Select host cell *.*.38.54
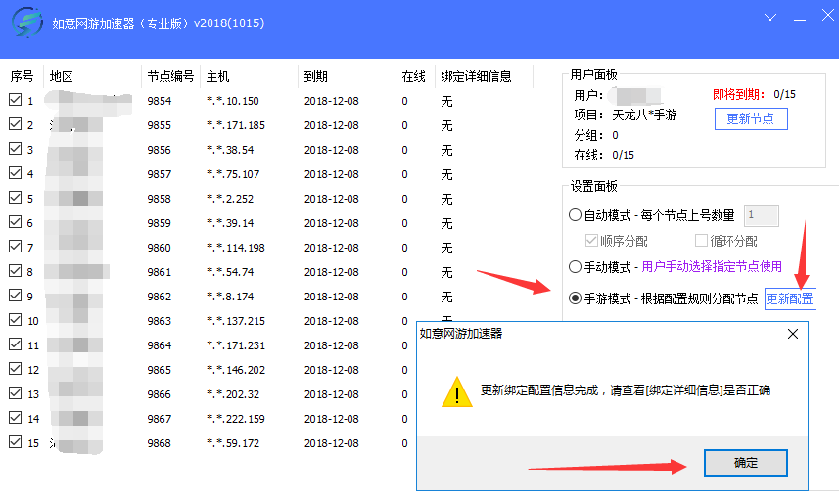Viewport: 839px width, 504px height. (230, 150)
